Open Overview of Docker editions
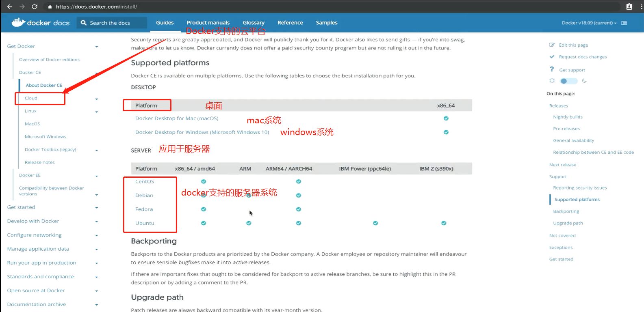This screenshot has width=644, height=312. [49, 60]
